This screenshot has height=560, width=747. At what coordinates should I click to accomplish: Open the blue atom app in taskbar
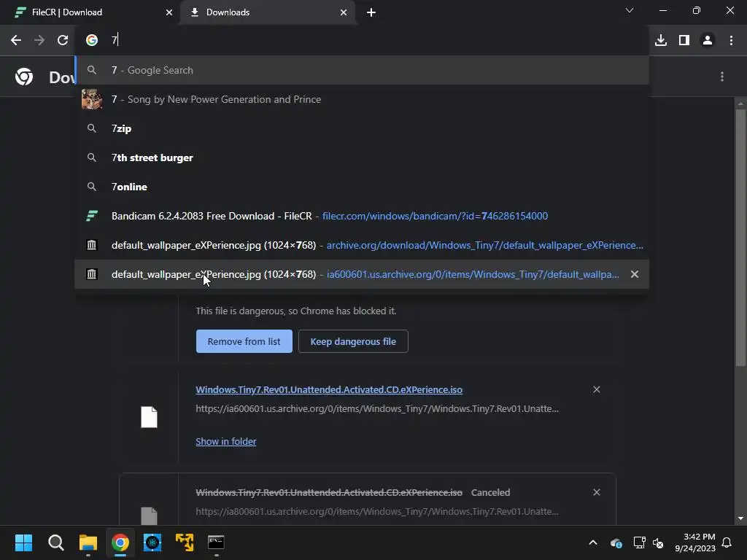pos(152,542)
